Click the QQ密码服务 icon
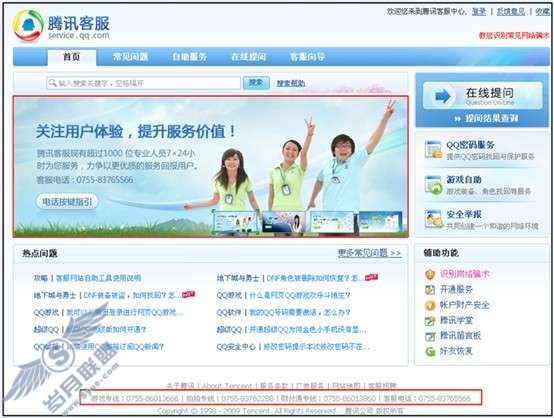554x418 pixels. tap(434, 149)
